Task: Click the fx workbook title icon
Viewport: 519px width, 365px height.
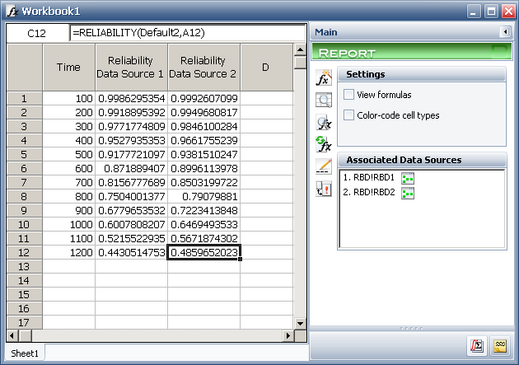Action: pyautogui.click(x=12, y=11)
